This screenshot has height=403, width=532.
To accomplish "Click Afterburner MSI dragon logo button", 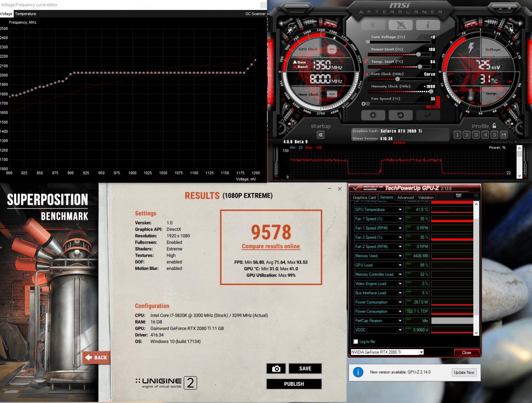I will [400, 25].
